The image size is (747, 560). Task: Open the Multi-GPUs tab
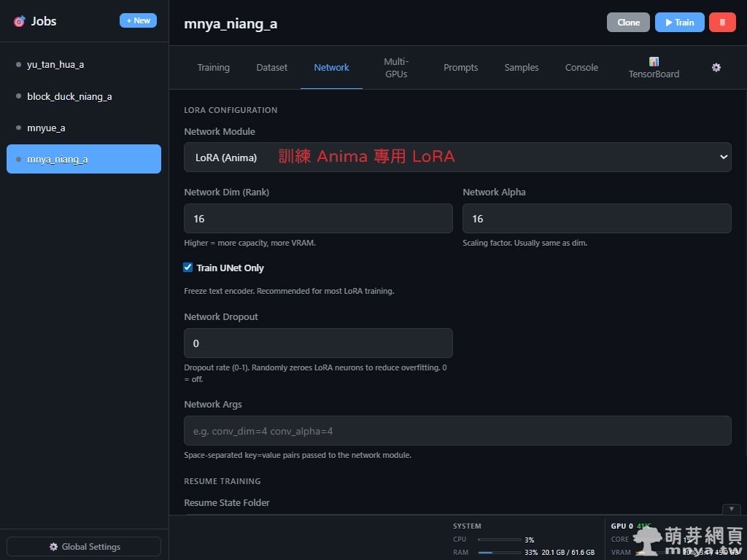396,67
